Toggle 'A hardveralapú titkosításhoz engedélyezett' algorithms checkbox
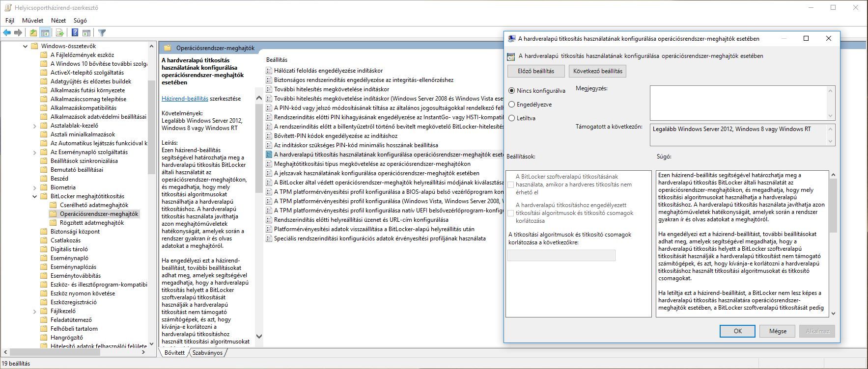Screen dimensions: 868x369 [x=511, y=213]
